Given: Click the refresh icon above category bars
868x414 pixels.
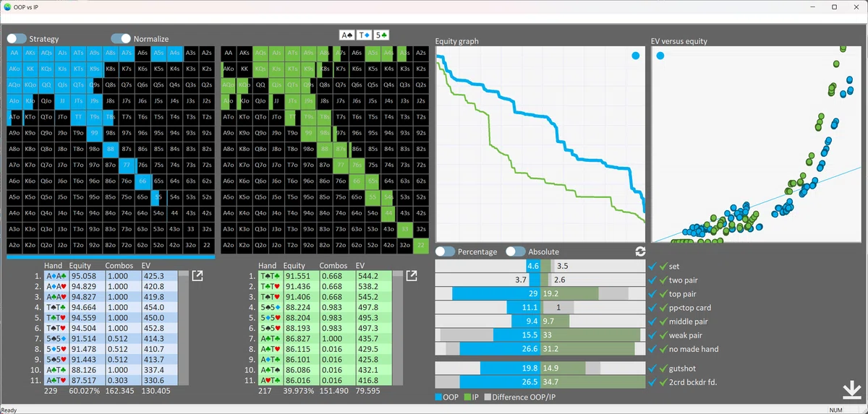Looking at the screenshot, I should (x=639, y=251).
